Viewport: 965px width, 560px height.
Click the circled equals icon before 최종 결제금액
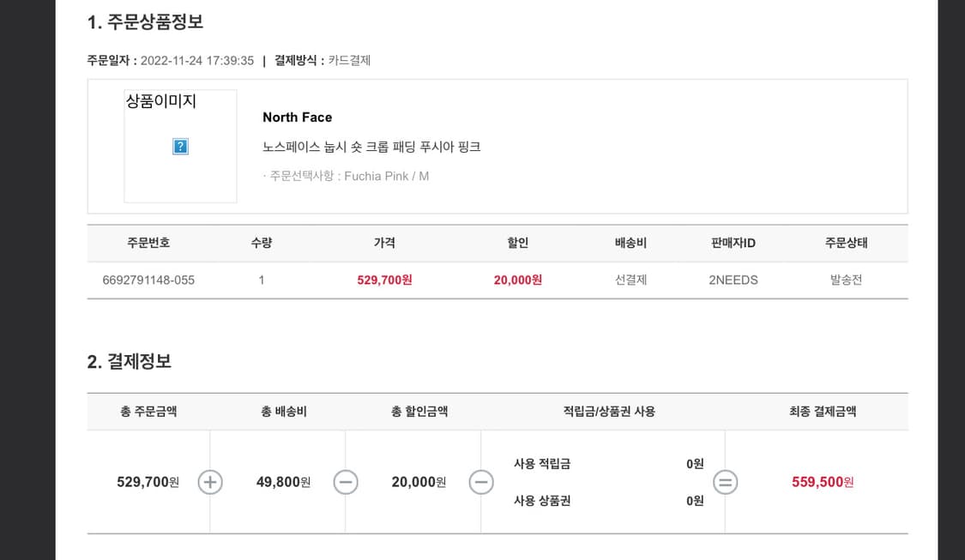click(x=725, y=482)
